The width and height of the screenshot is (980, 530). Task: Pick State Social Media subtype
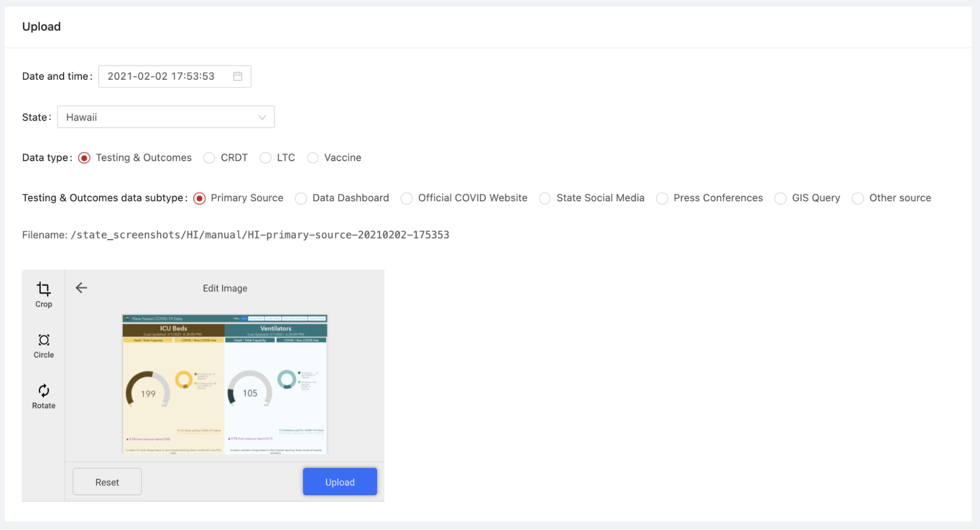[545, 198]
